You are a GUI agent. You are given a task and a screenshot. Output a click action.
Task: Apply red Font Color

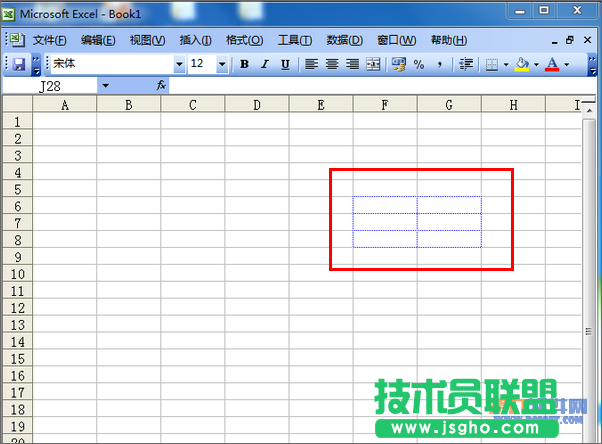552,64
